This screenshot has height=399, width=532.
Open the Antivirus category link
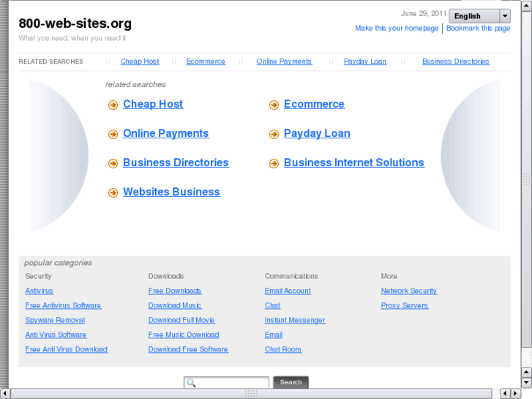pyautogui.click(x=40, y=291)
